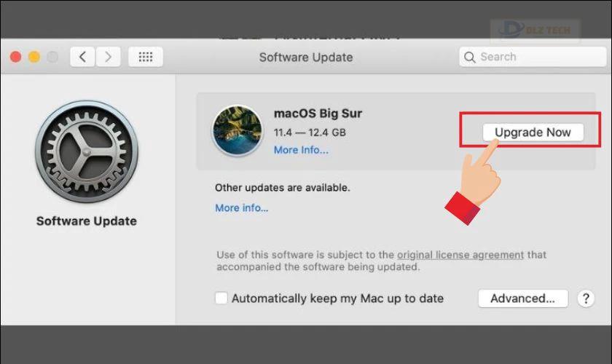This screenshot has width=612, height=364.
Task: Click the help question mark button
Action: tap(586, 298)
